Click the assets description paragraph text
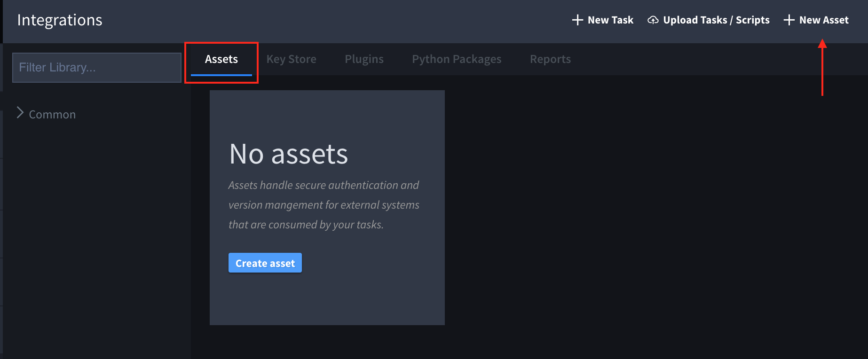 tap(324, 205)
